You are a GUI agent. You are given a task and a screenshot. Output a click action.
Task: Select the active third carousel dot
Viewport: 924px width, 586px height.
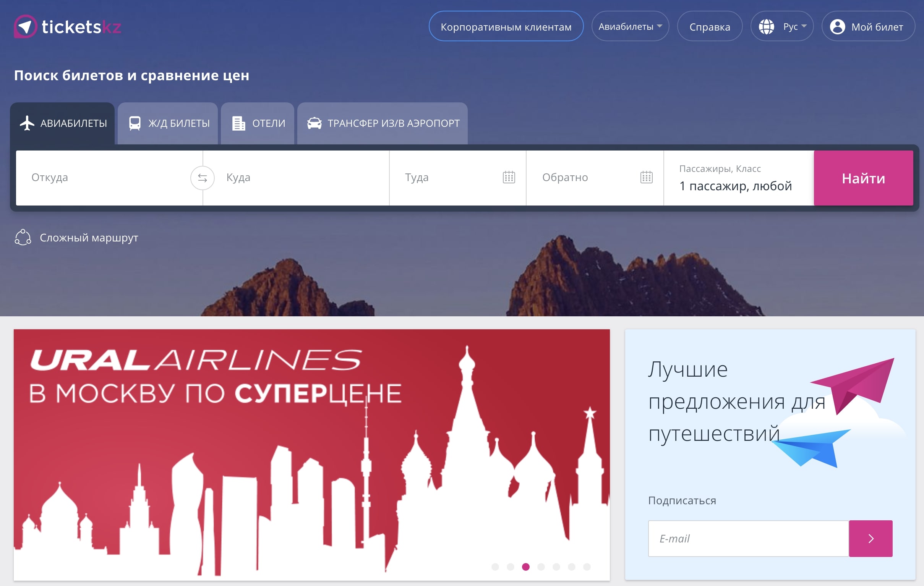click(526, 567)
